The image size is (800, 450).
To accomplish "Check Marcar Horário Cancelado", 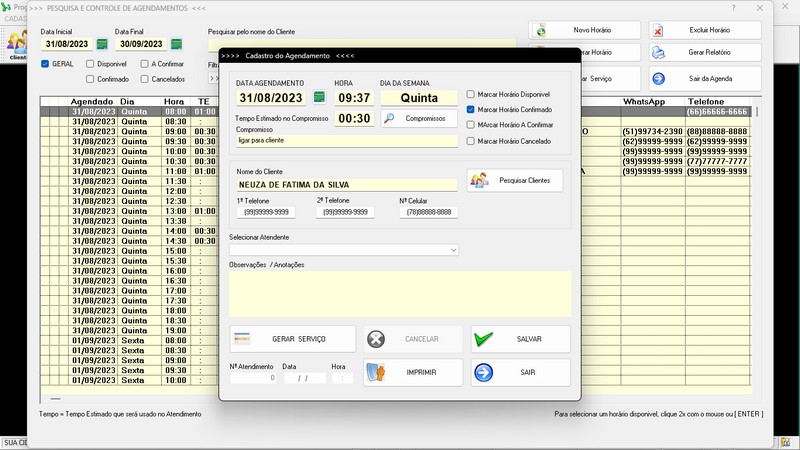I will pyautogui.click(x=470, y=141).
